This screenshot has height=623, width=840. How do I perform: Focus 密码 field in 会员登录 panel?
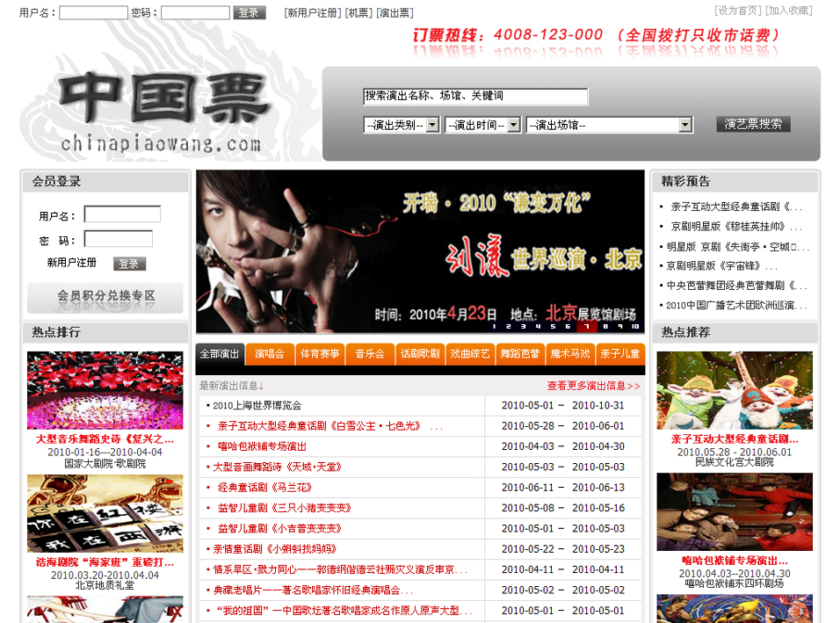(x=119, y=239)
